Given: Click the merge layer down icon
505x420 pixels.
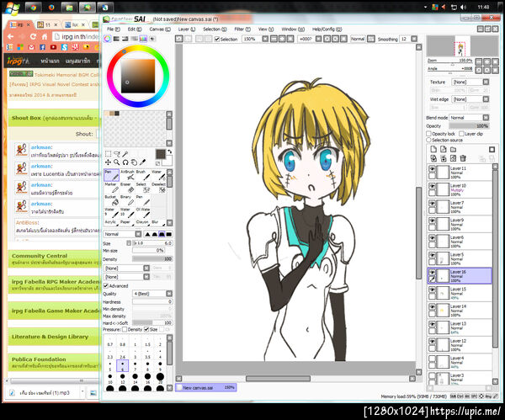Looking at the screenshot, I should tap(444, 158).
